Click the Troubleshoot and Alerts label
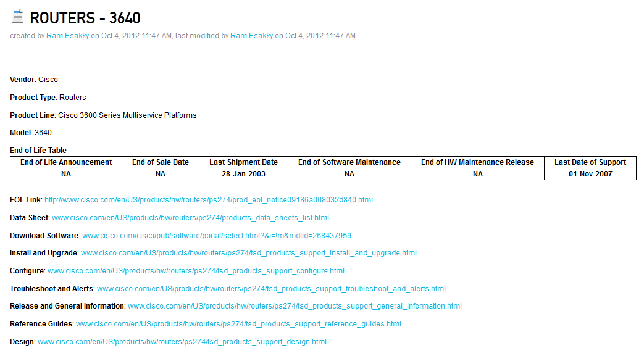 [52, 289]
